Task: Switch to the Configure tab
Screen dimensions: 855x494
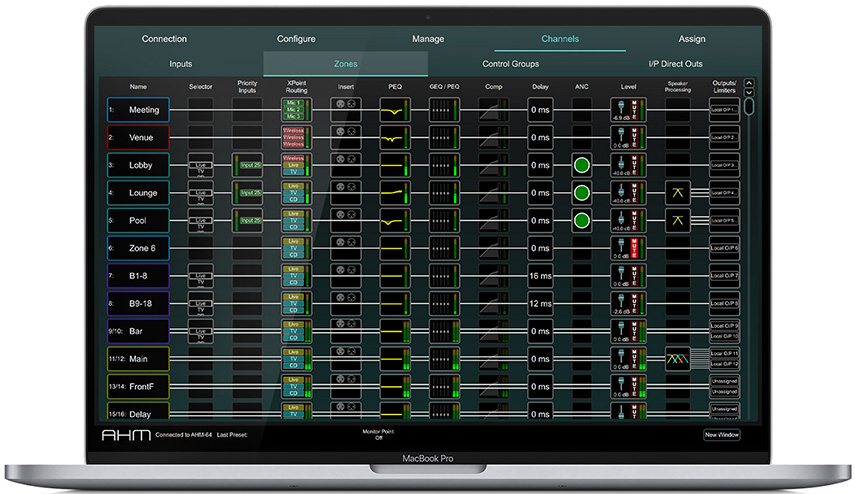Action: click(296, 39)
